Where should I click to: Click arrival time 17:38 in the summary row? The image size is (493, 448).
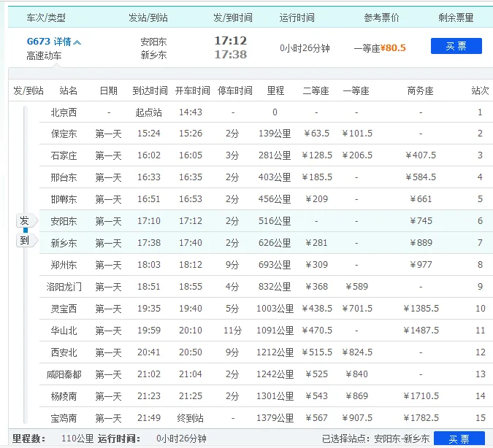point(231,54)
